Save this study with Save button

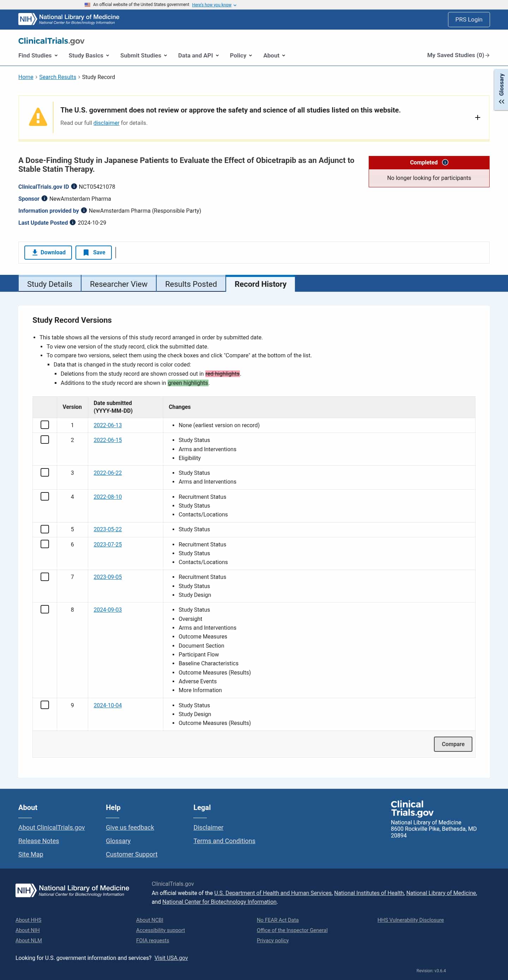(x=93, y=252)
